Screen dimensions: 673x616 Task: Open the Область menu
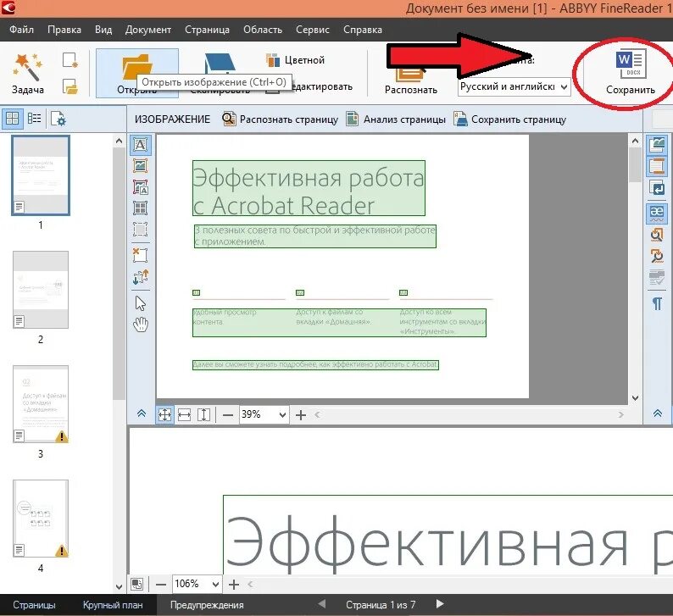(x=263, y=30)
